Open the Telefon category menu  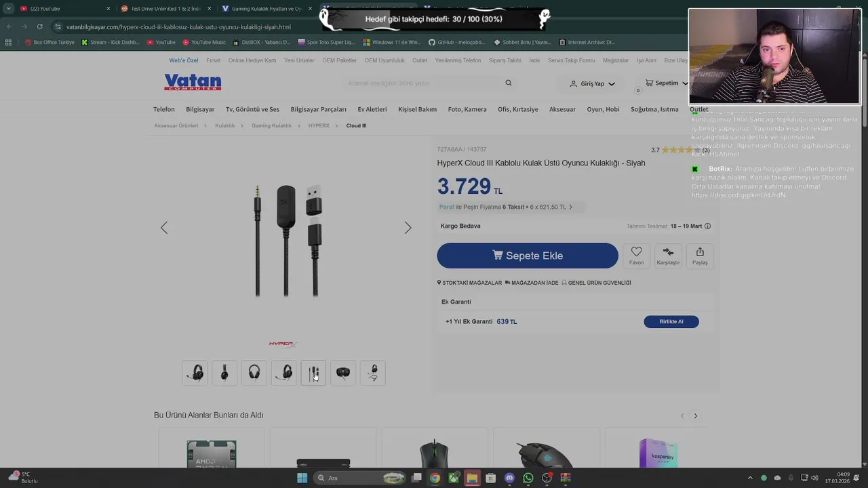(163, 109)
